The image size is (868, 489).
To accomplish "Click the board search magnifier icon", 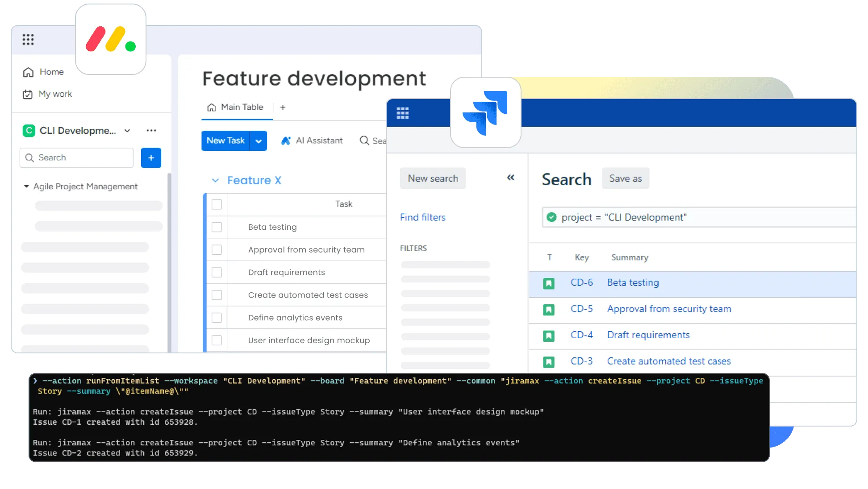I will point(364,141).
